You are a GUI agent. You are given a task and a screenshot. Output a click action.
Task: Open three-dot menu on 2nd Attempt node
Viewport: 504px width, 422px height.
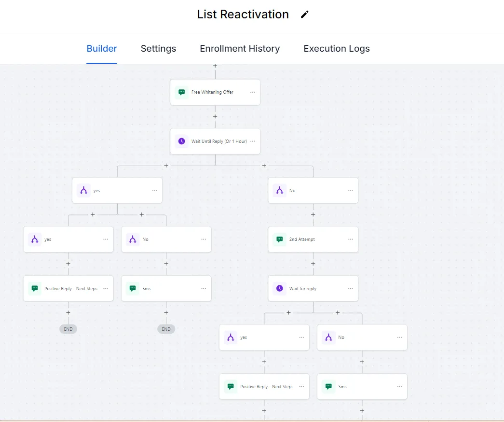[350, 239]
